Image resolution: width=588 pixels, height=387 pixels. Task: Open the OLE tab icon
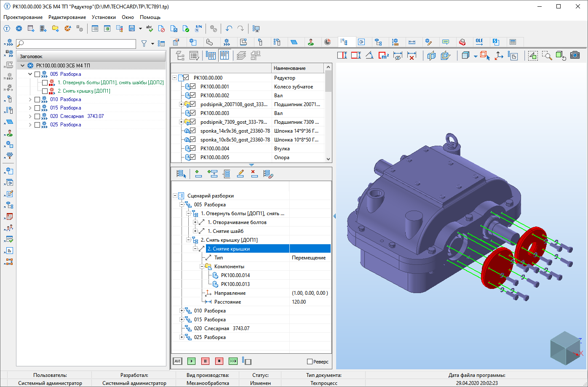(x=479, y=42)
